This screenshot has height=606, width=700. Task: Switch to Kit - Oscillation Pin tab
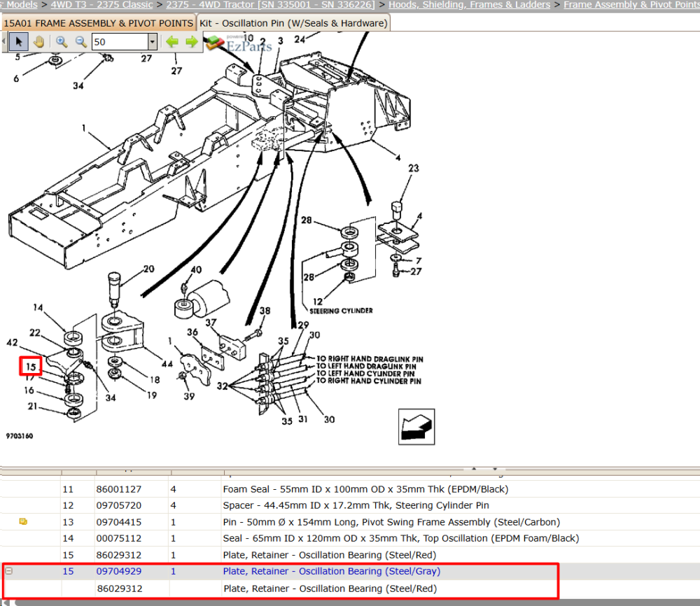[x=293, y=23]
